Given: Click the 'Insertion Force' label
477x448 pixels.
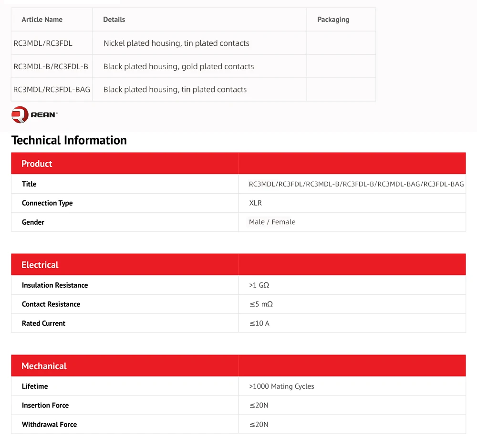Looking at the screenshot, I should click(45, 406).
